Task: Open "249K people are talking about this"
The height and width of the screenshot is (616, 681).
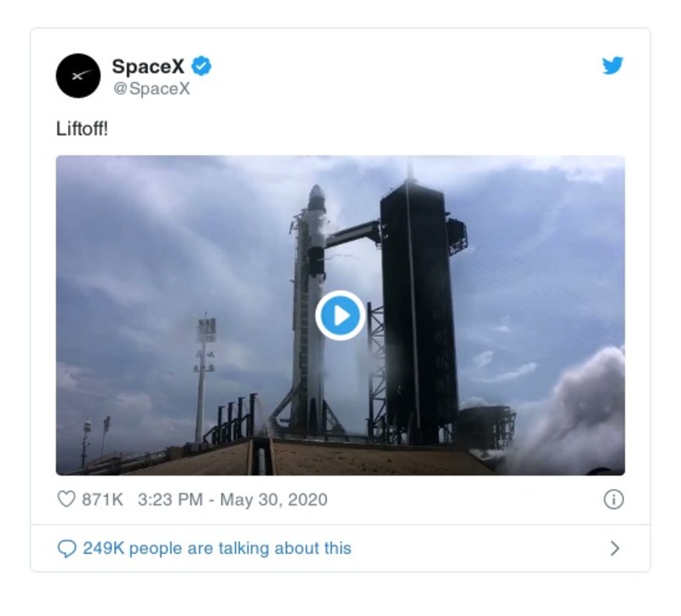Action: click(x=216, y=549)
